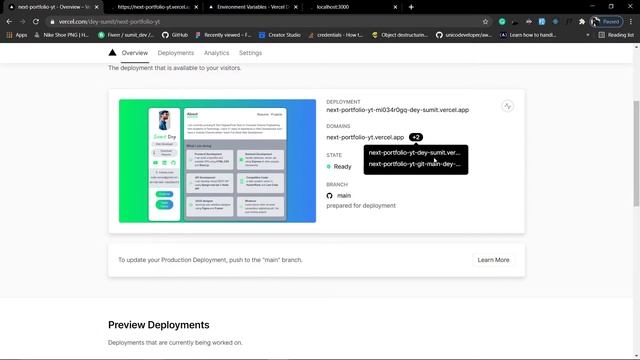Click the Preview Deployments heading
This screenshot has height=360, width=640.
pyautogui.click(x=159, y=325)
